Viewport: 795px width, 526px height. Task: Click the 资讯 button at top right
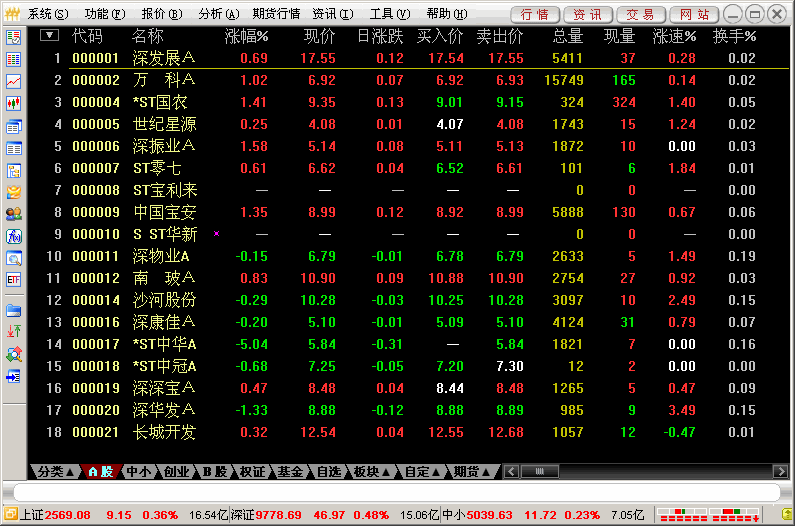point(588,14)
